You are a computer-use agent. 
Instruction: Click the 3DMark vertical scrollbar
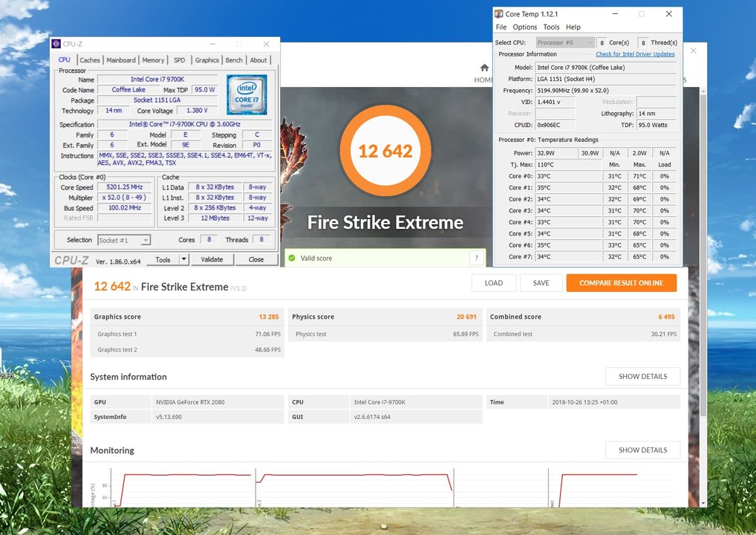click(x=703, y=256)
